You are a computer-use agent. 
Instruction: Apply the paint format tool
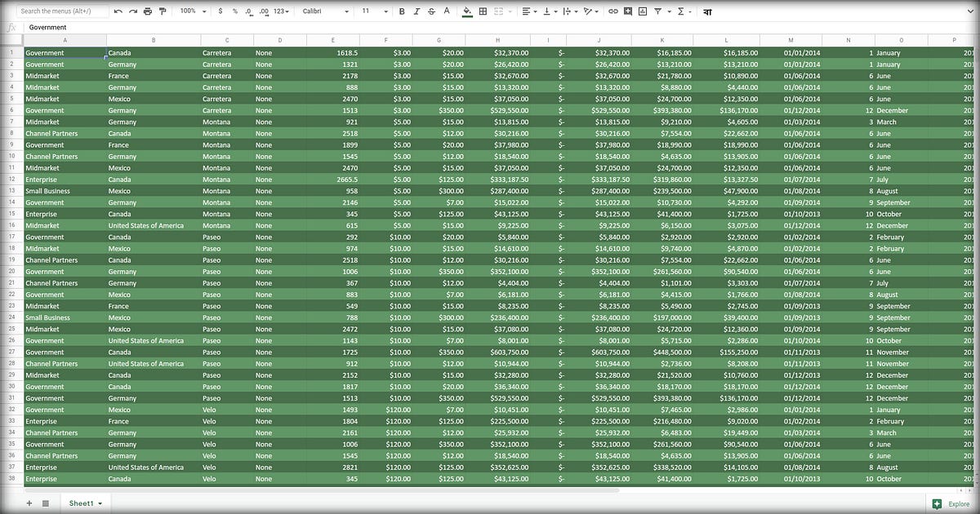click(x=163, y=11)
